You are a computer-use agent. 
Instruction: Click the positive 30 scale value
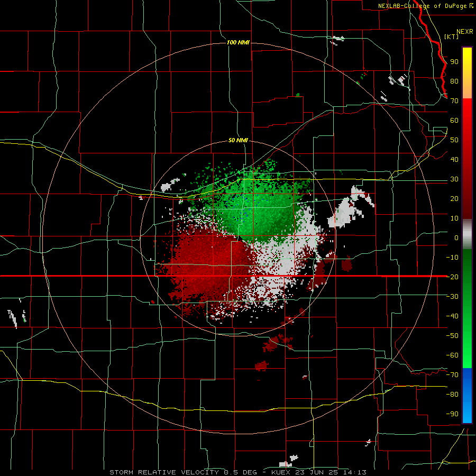454,179
